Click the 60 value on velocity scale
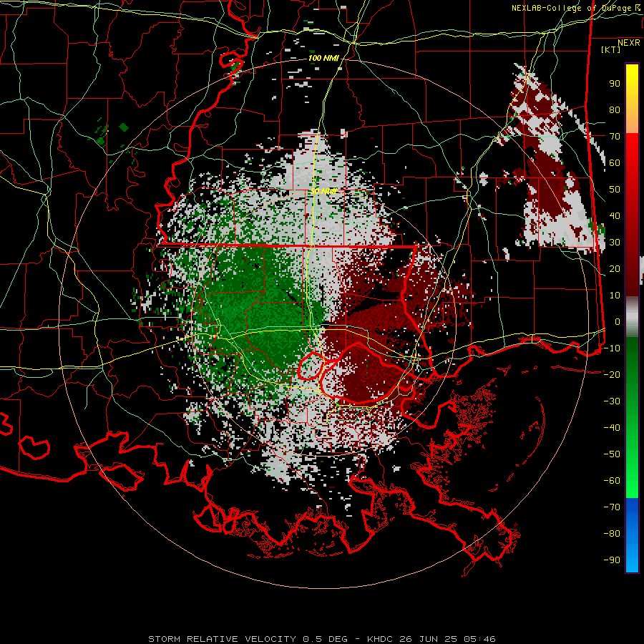The image size is (644, 644). point(615,162)
